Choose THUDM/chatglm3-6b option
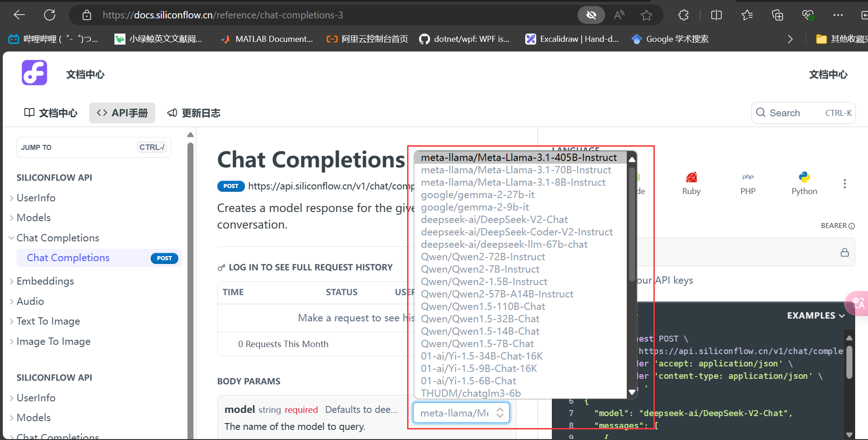The height and width of the screenshot is (440, 868). pyautogui.click(x=471, y=394)
